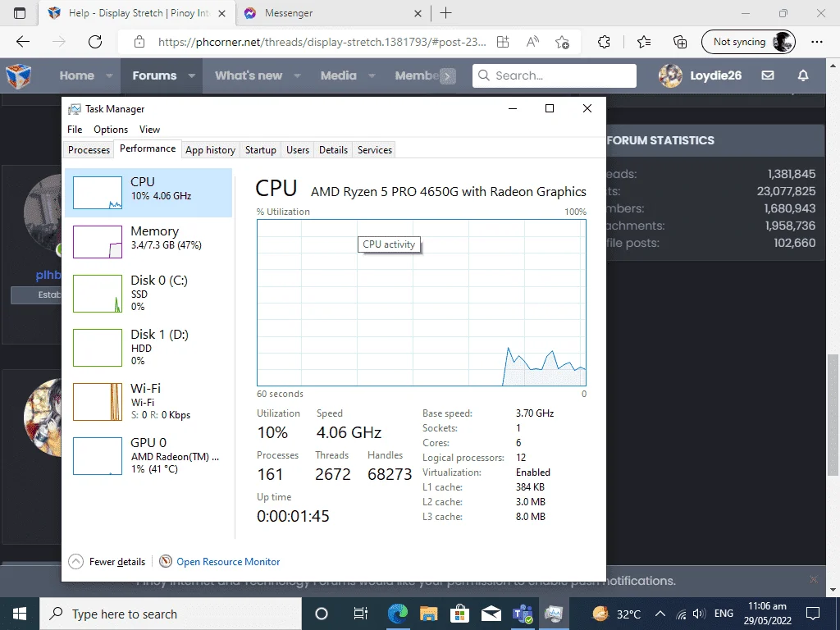
Task: Switch to the App history tab
Action: (x=211, y=150)
